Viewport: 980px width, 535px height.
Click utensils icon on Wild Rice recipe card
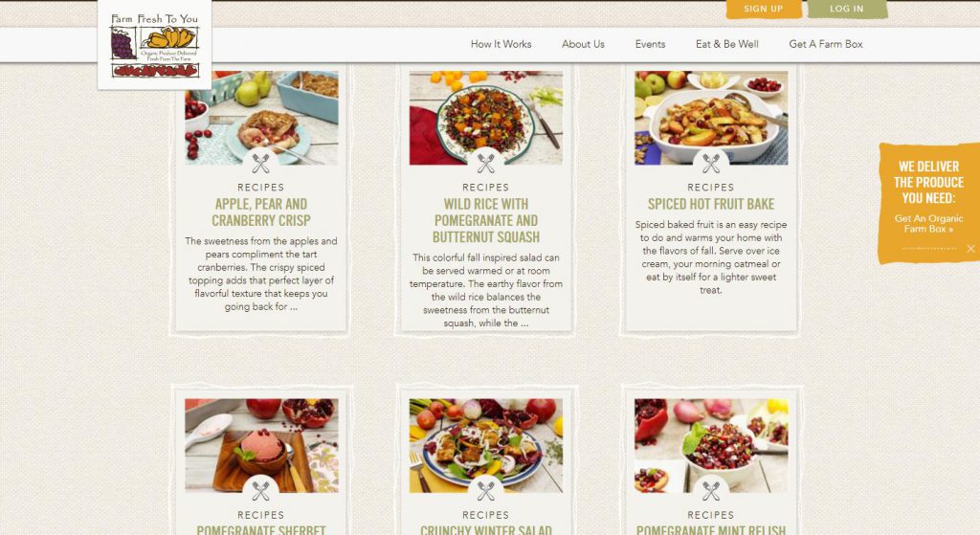[485, 163]
